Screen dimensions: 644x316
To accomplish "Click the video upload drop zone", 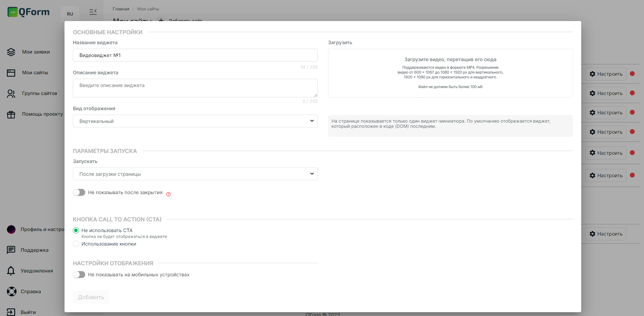I will (x=450, y=73).
